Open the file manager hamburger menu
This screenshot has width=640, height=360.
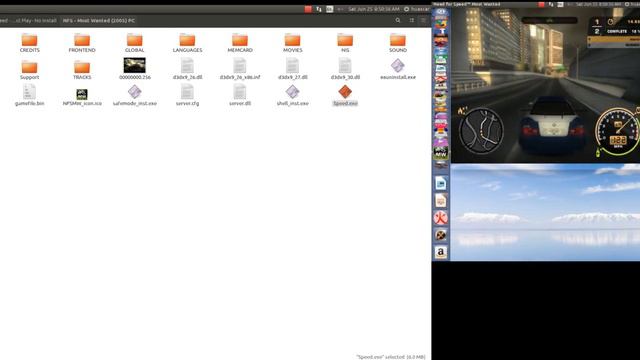pos(423,20)
